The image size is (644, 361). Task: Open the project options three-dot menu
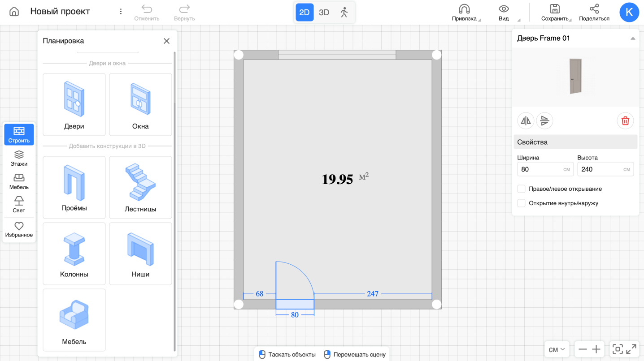121,12
